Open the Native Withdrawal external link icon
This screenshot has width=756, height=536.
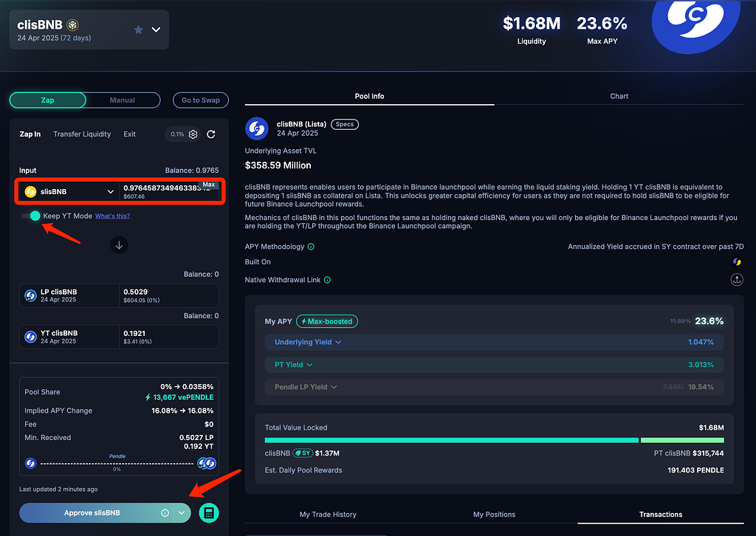point(737,280)
